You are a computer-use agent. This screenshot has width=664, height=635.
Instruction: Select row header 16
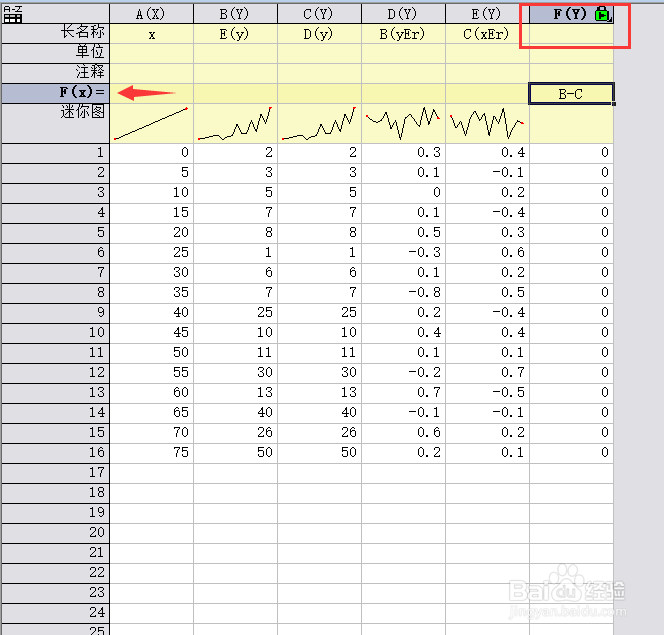pos(55,453)
